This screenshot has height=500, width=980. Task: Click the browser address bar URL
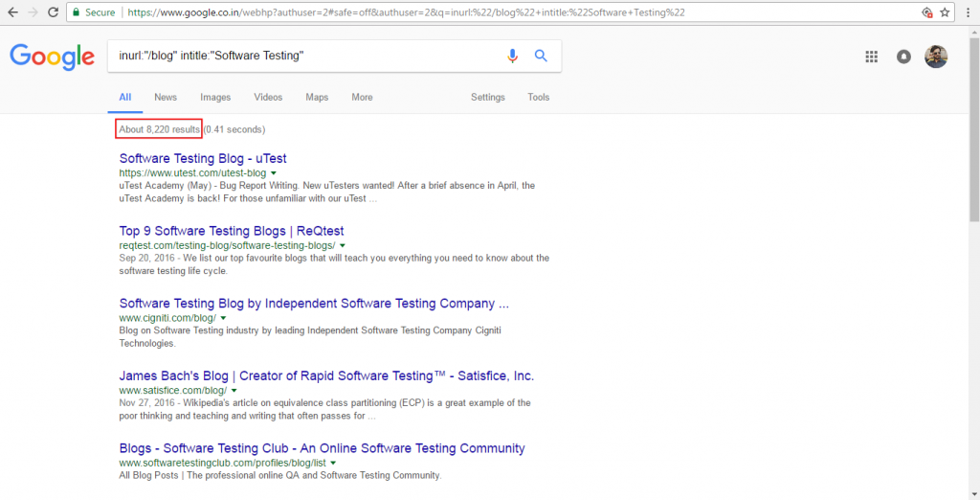[x=406, y=12]
